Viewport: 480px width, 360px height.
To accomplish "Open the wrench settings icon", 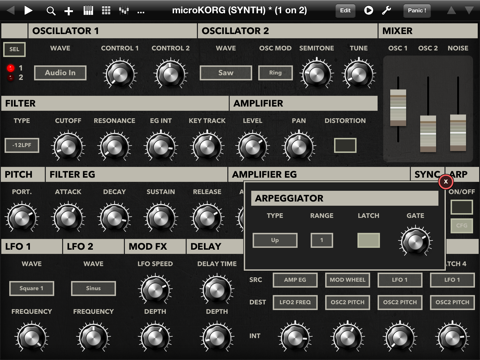I will point(386,11).
